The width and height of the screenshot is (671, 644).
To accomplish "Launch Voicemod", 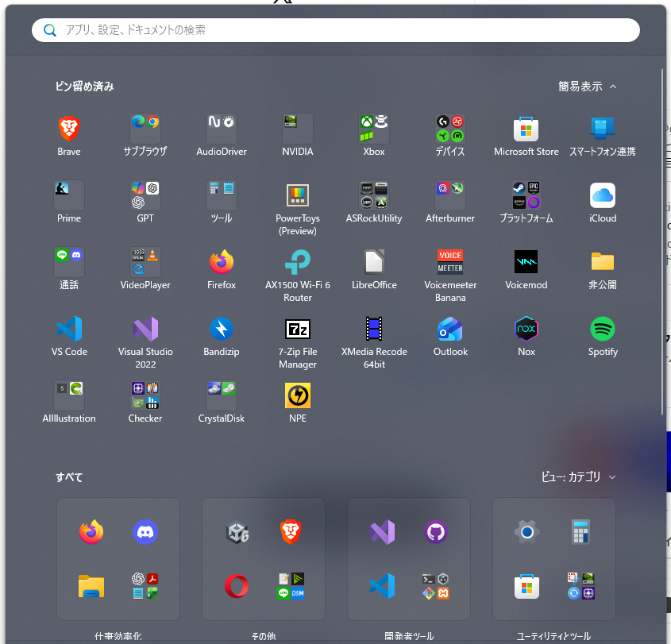I will (x=526, y=262).
